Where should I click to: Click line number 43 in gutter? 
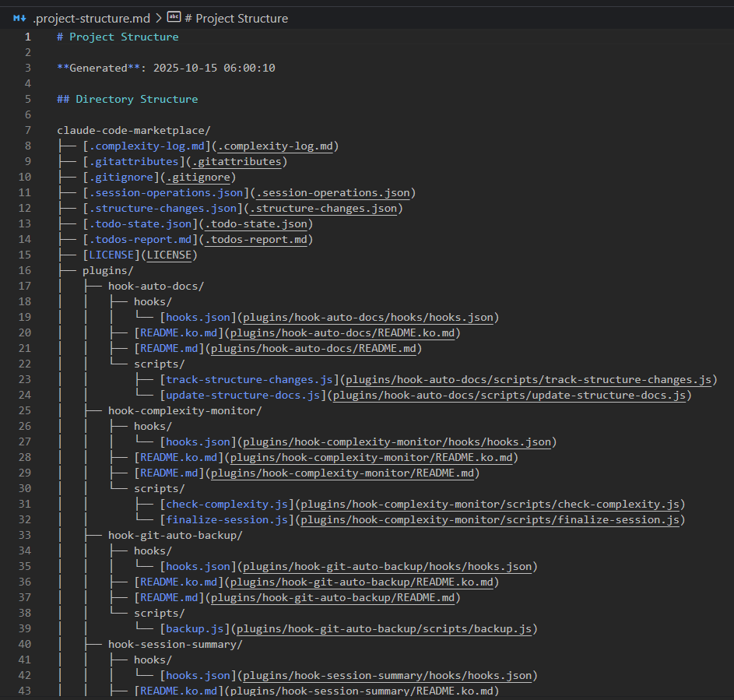click(25, 691)
